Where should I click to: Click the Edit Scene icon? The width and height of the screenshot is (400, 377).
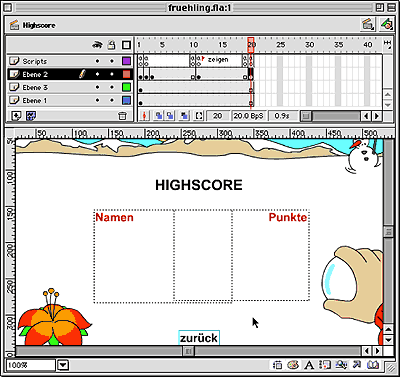(x=368, y=25)
